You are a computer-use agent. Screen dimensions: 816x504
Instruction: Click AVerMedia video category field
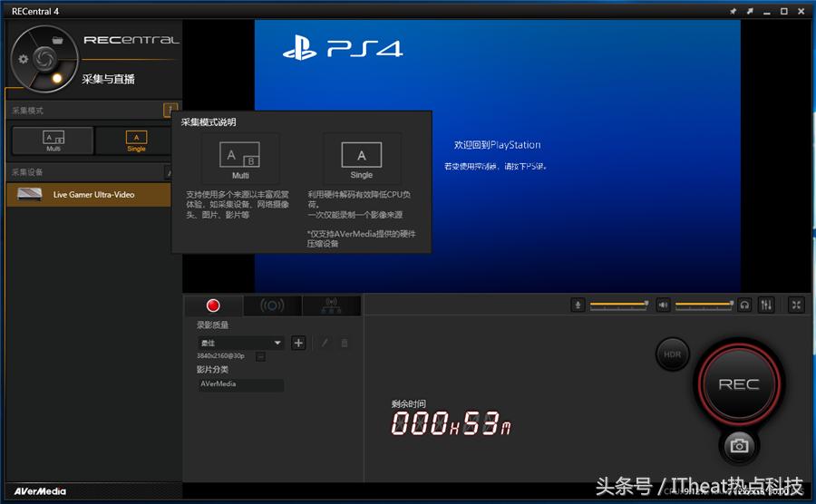[240, 383]
